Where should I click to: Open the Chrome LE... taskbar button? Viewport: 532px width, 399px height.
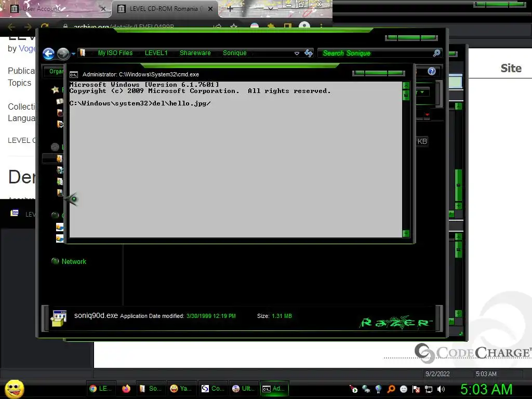(x=100, y=389)
